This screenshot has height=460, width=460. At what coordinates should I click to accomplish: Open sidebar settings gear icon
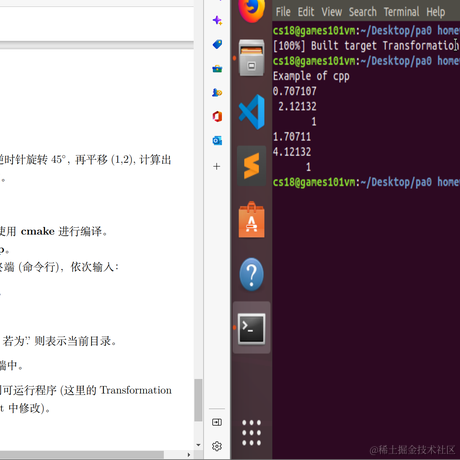217,446
